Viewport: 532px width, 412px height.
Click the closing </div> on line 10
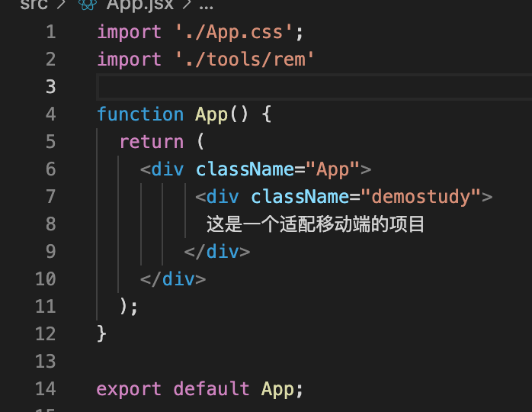[x=173, y=279]
